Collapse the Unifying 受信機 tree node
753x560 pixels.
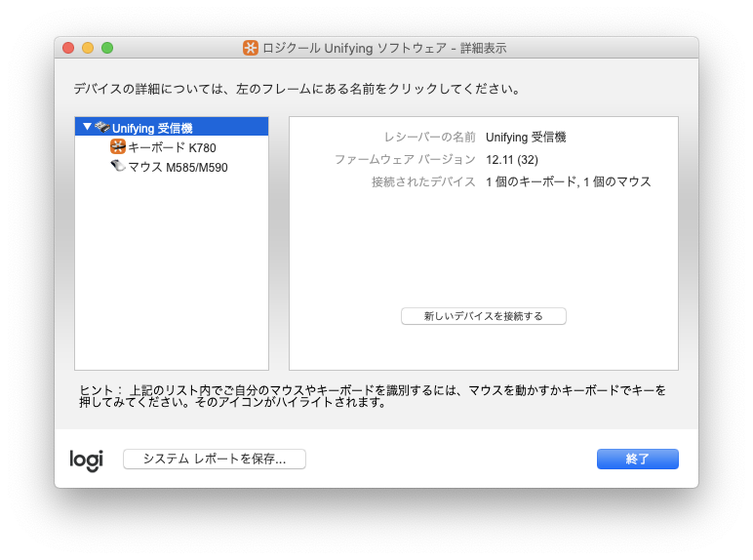(87, 127)
